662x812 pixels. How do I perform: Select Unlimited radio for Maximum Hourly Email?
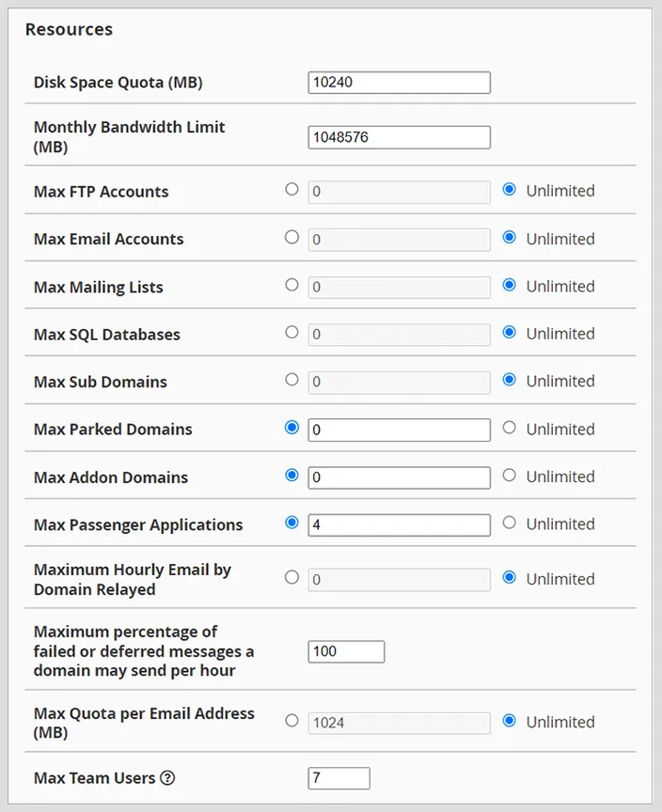[x=509, y=577]
